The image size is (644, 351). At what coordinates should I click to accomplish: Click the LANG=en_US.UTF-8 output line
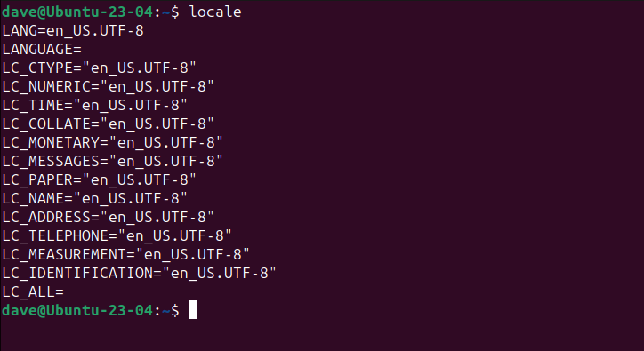(73, 31)
